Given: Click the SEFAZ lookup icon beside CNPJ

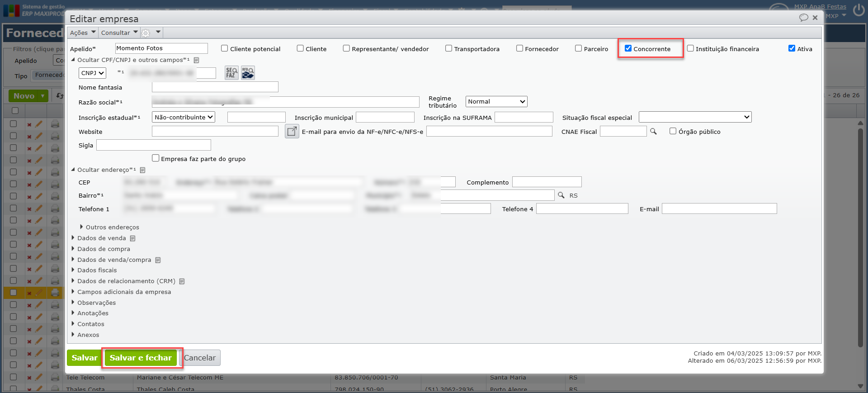Looking at the screenshot, I should click(x=231, y=73).
